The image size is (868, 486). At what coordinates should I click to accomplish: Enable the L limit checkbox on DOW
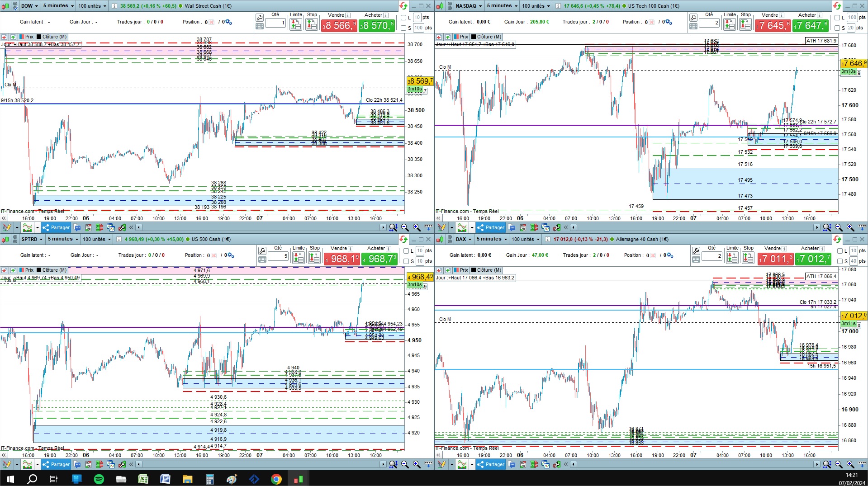point(403,18)
